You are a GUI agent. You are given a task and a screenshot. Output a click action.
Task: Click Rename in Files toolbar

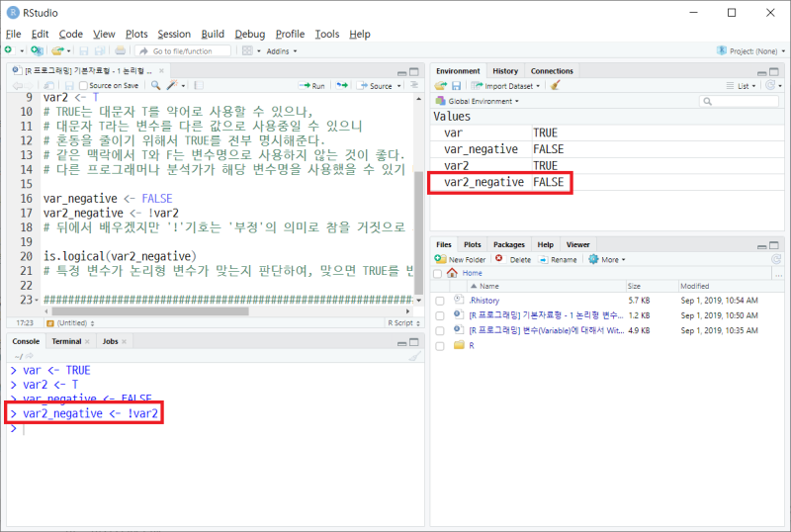(558, 259)
